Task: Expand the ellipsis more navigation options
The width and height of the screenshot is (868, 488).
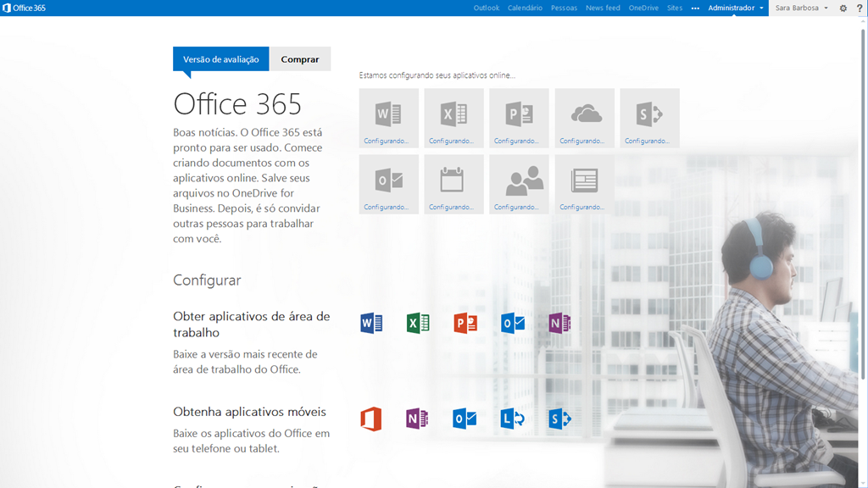Action: [x=695, y=8]
